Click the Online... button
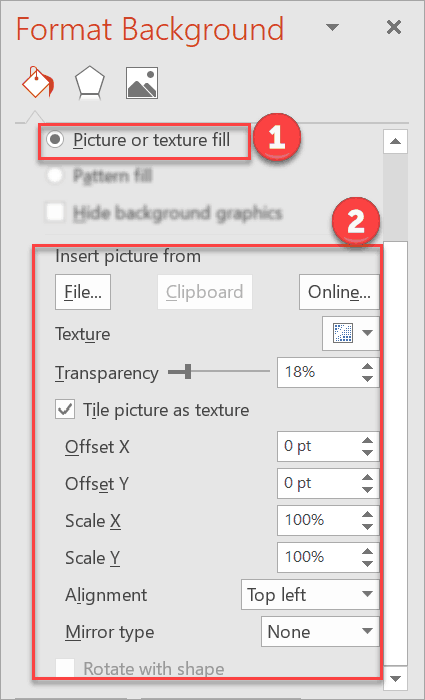This screenshot has height=700, width=425. coord(339,292)
